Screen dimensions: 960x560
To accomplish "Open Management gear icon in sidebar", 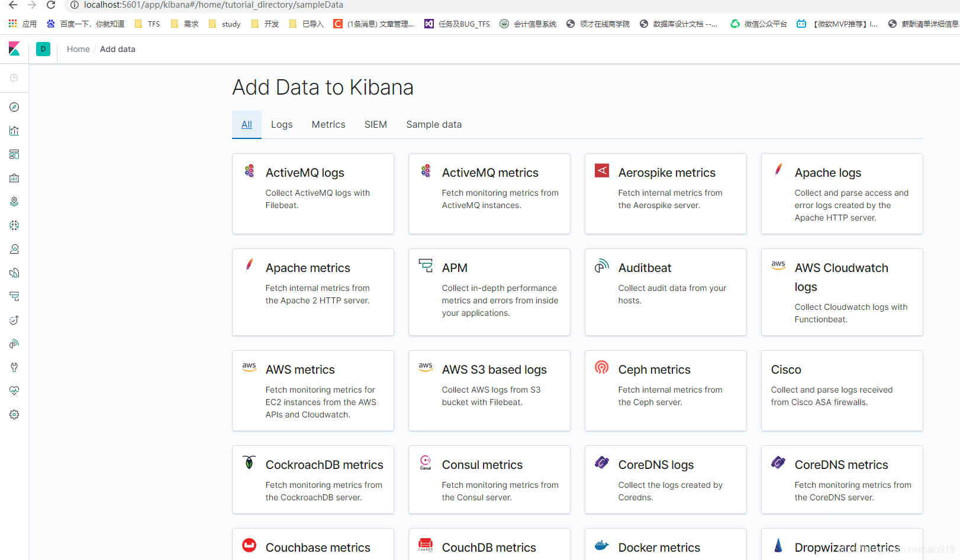I will (x=14, y=415).
